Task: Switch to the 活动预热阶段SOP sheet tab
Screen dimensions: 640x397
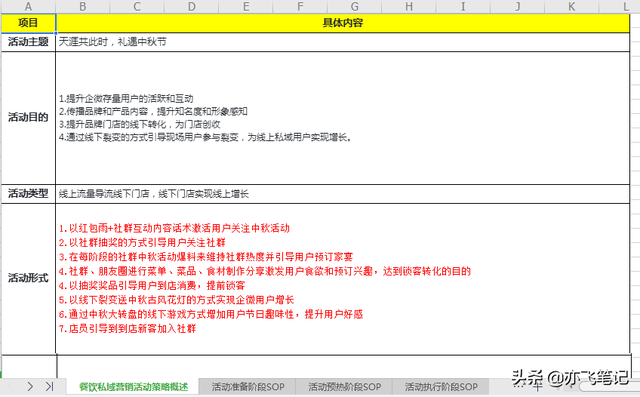Action: [x=344, y=386]
